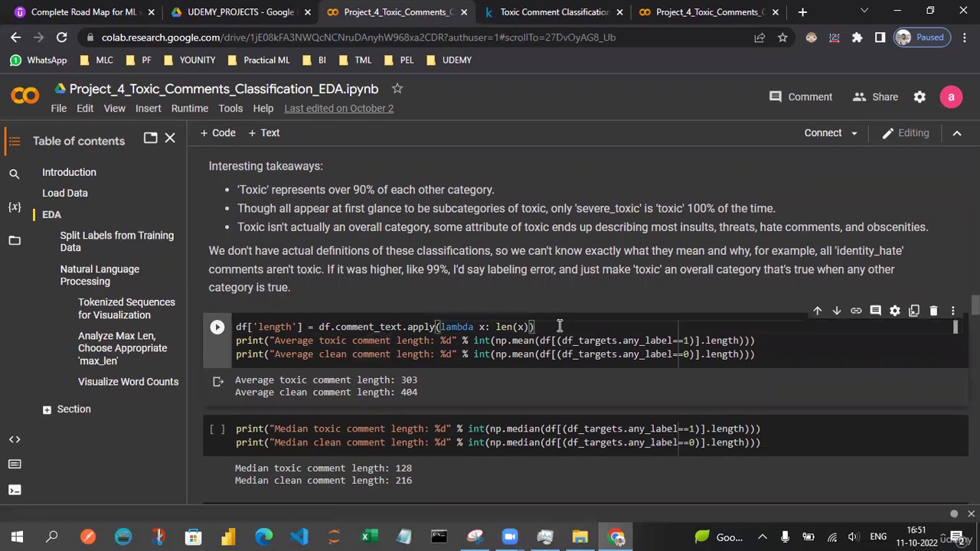Run the df['length'] code cell
980x551 pixels.
click(x=217, y=327)
